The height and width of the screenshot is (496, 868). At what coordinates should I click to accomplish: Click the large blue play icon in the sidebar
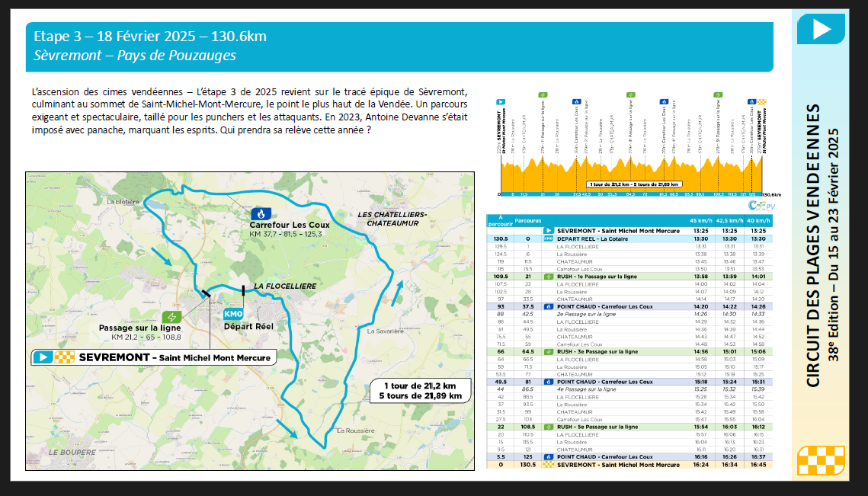[x=821, y=29]
